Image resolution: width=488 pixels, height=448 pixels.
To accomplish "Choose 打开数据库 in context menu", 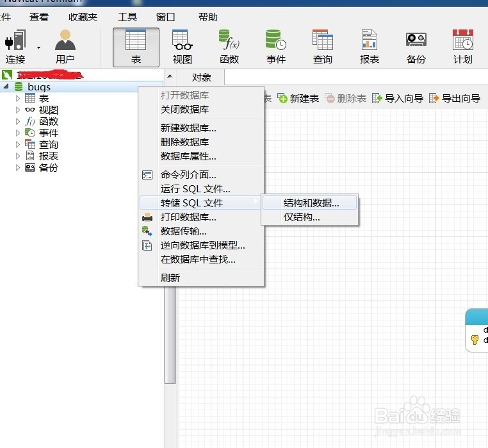I will pyautogui.click(x=201, y=95).
